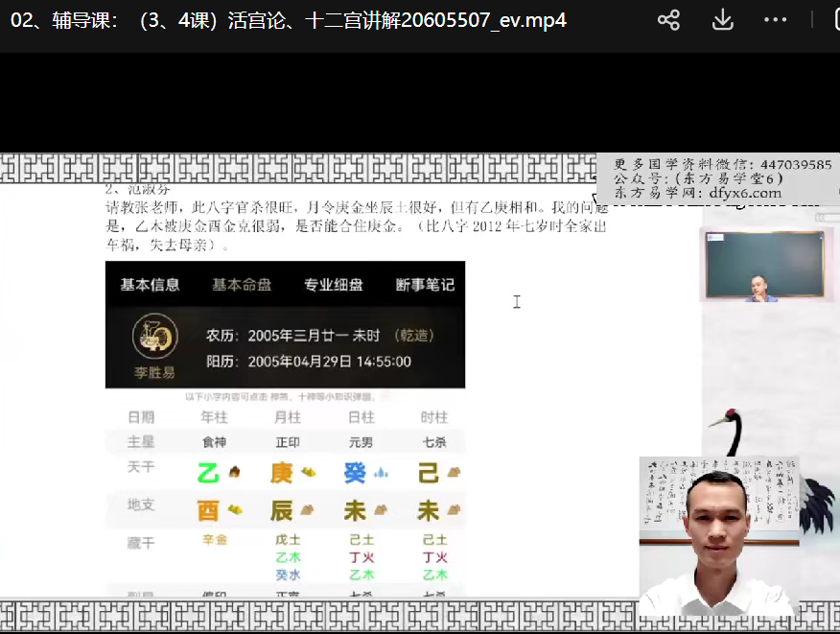Click the 食神 label under 年柱
Screen dimensions: 840x634
[214, 442]
